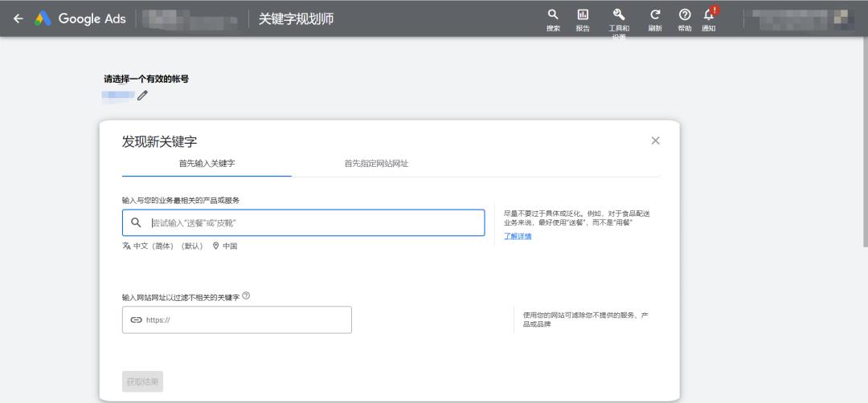The height and width of the screenshot is (403, 868).
Task: Click the magnifier icon in keyword field
Action: (x=136, y=223)
